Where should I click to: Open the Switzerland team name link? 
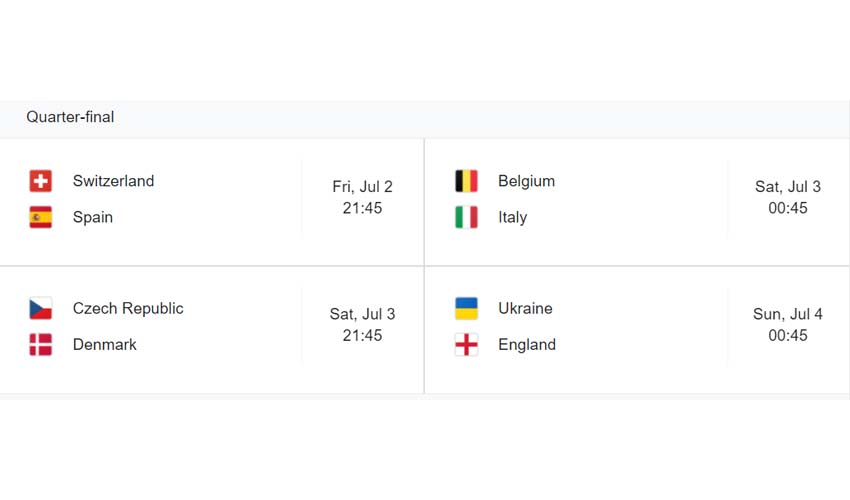(113, 181)
